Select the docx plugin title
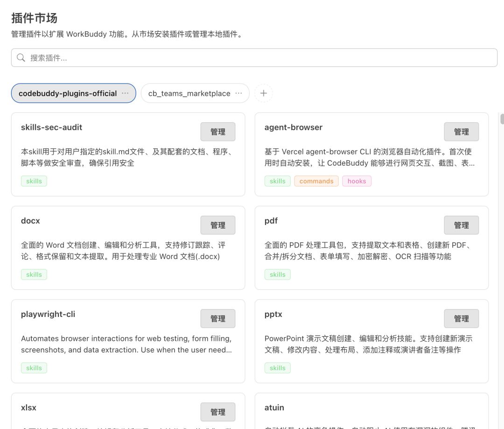The width and height of the screenshot is (504, 429). click(x=30, y=221)
